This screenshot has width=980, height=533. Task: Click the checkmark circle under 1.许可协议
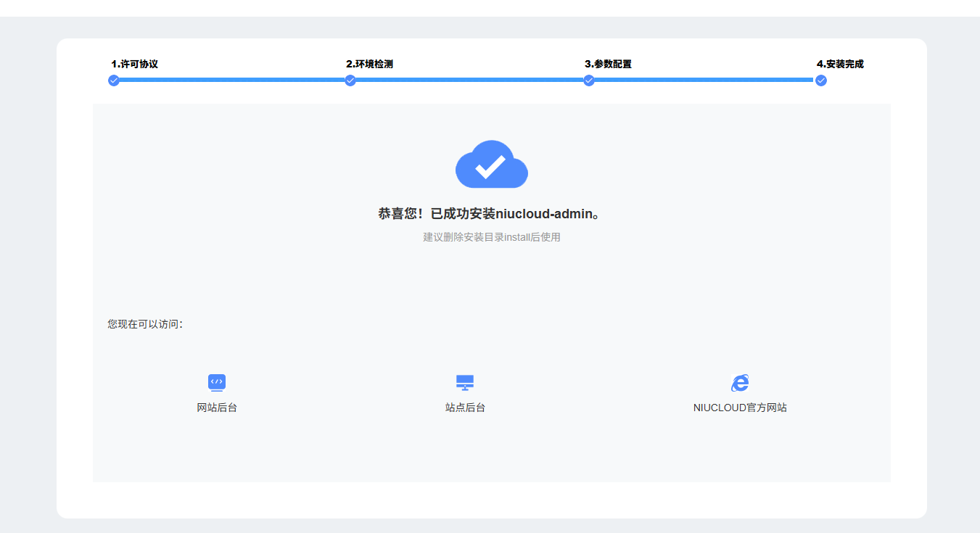coord(114,80)
